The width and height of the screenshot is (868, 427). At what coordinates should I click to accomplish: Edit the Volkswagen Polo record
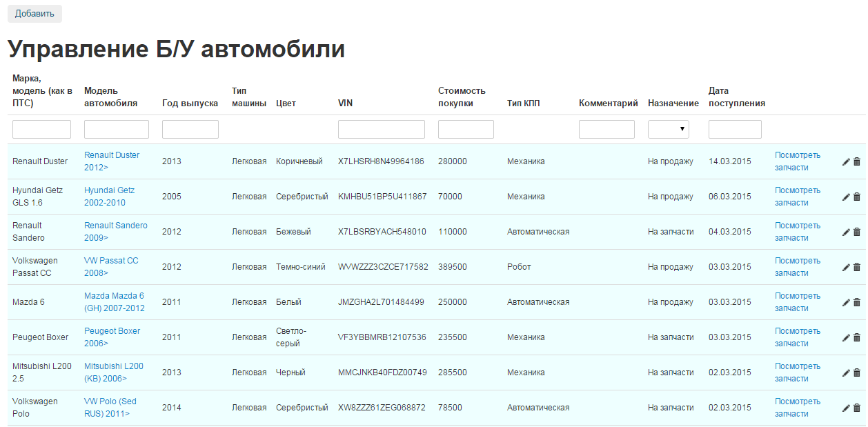pyautogui.click(x=846, y=408)
